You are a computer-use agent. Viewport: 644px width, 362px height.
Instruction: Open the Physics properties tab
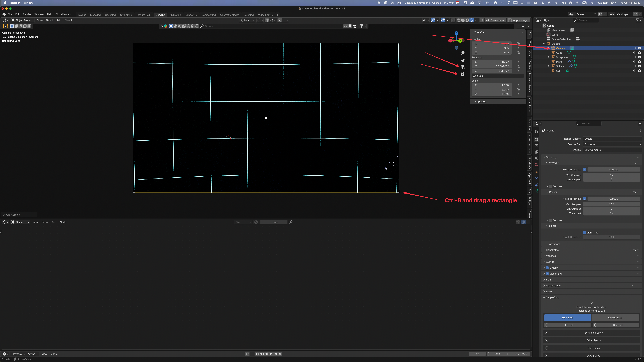coord(536,179)
